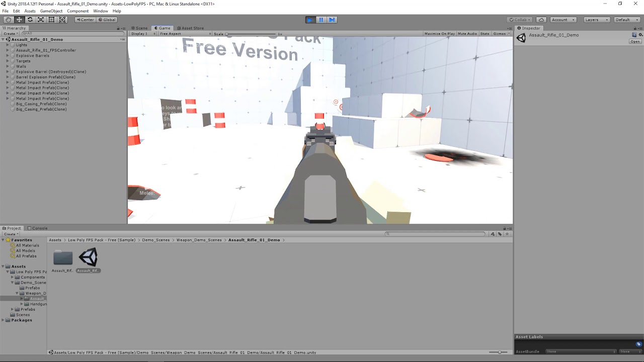Toggle the Stats overlay
This screenshot has height=362, width=644.
pyautogui.click(x=485, y=34)
